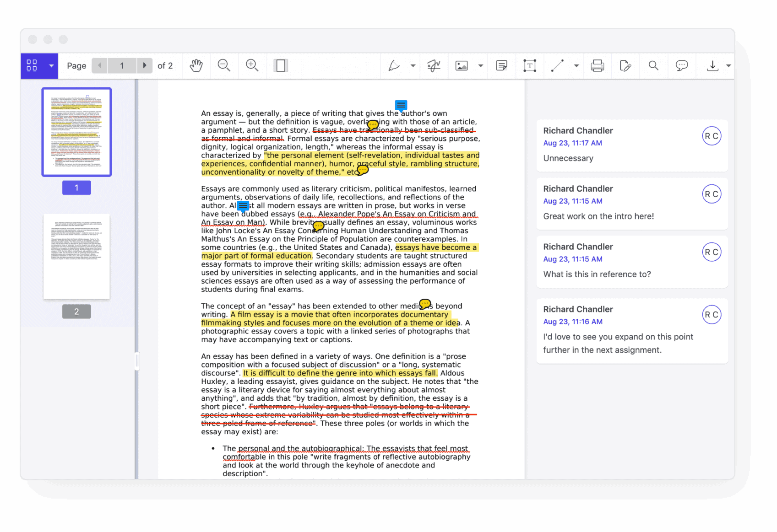The image size is (777, 532).
Task: Select the text box annotation tool
Action: [x=530, y=65]
